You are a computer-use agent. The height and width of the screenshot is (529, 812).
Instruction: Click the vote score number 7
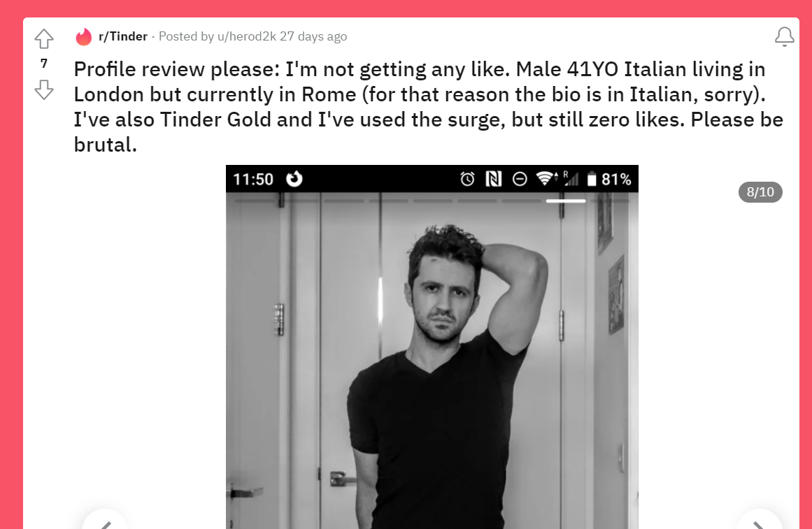coord(44,64)
